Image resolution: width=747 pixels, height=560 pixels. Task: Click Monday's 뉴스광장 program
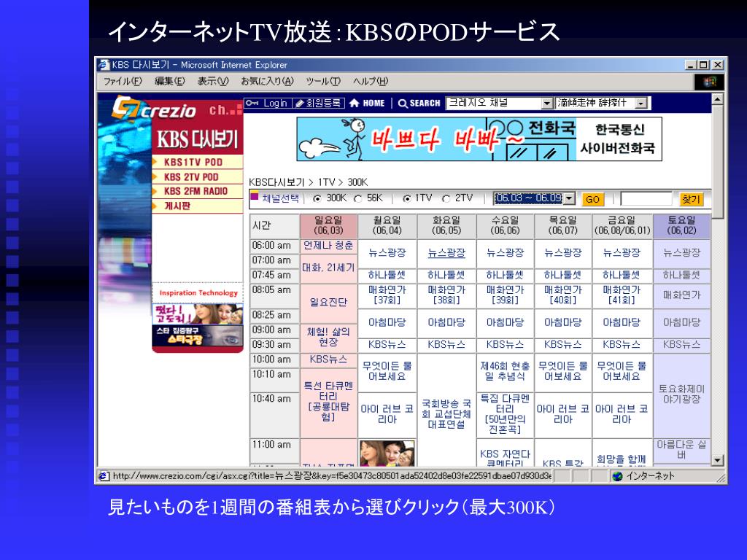[387, 253]
